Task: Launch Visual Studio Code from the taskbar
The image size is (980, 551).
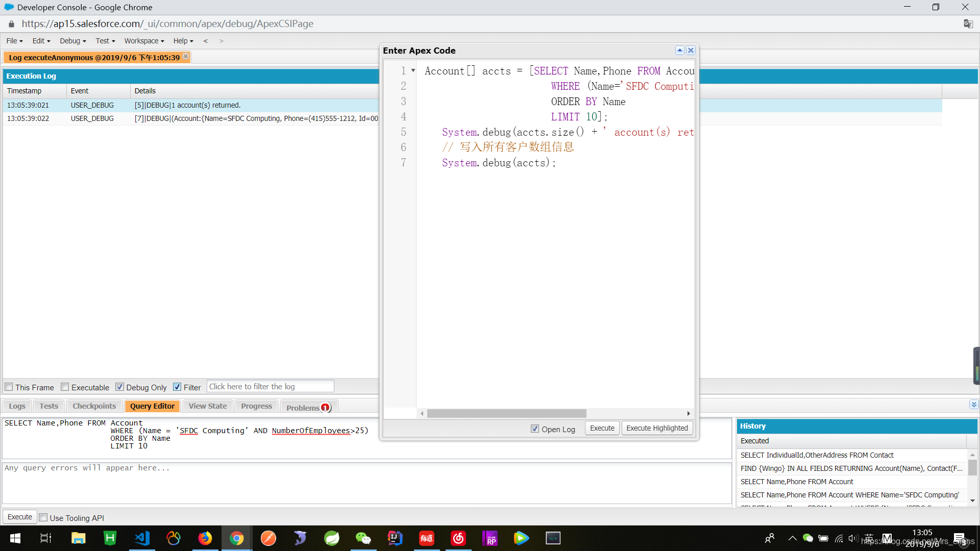Action: click(x=141, y=538)
